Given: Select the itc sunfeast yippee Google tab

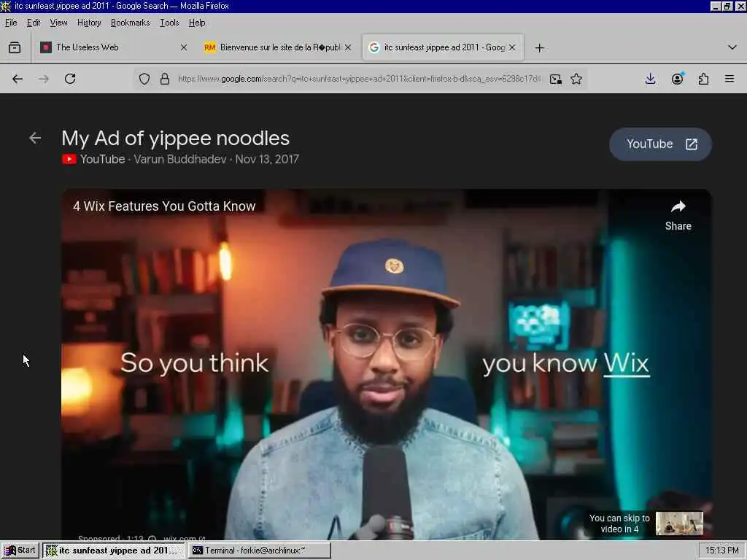Looking at the screenshot, I should pyautogui.click(x=443, y=47).
